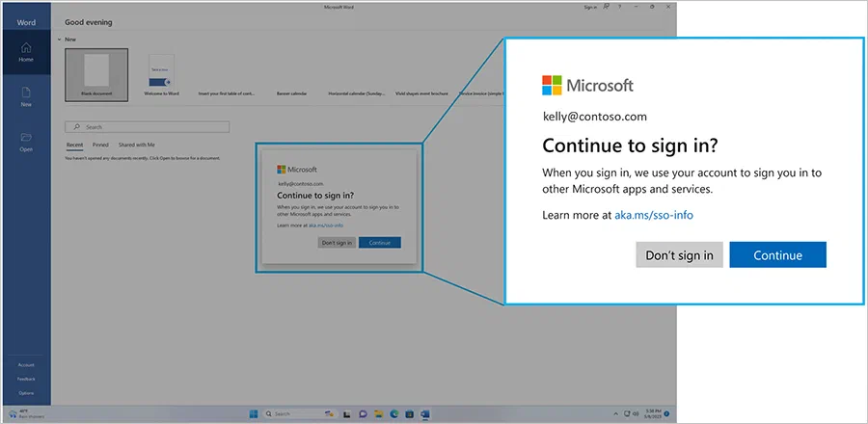Click the Search field in Word home
Screen dimensions: 868x424
(x=148, y=127)
